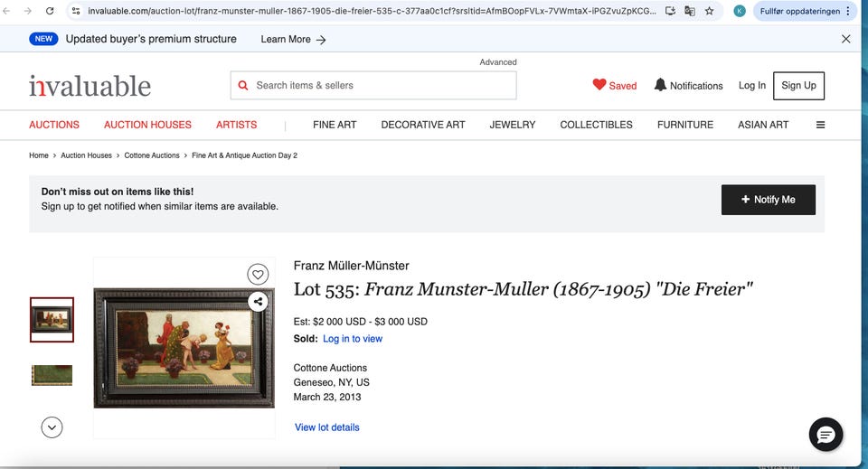The image size is (868, 469).
Task: Go back using the browser back arrow
Action: point(6,11)
